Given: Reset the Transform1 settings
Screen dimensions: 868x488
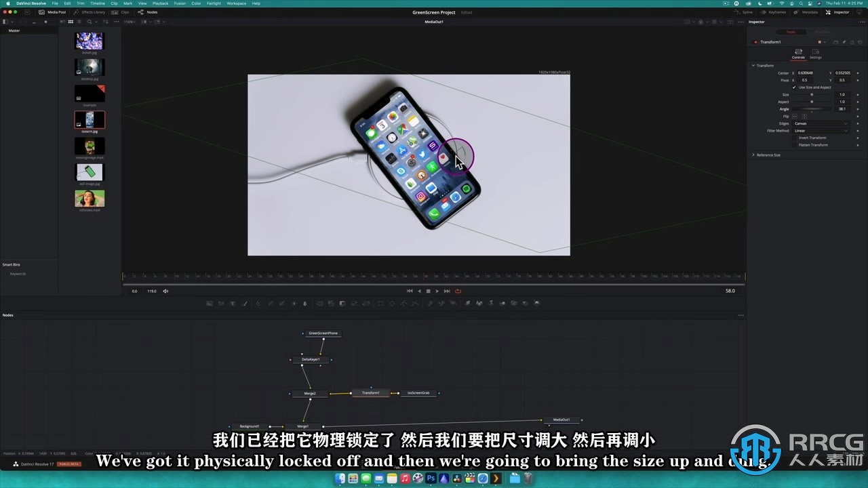Looking at the screenshot, I should point(860,42).
